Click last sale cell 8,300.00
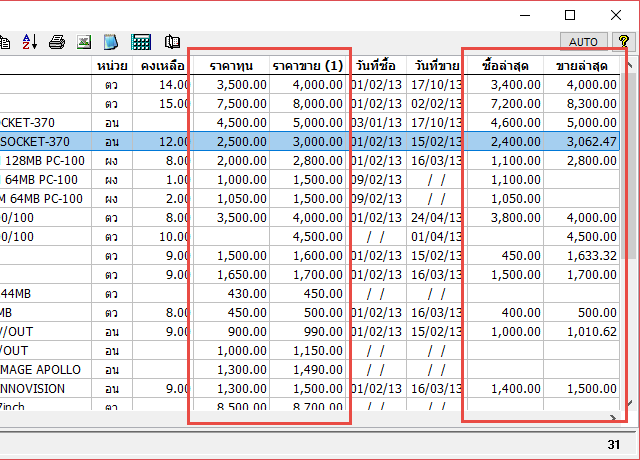Image resolution: width=640 pixels, height=460 pixels. (582, 104)
